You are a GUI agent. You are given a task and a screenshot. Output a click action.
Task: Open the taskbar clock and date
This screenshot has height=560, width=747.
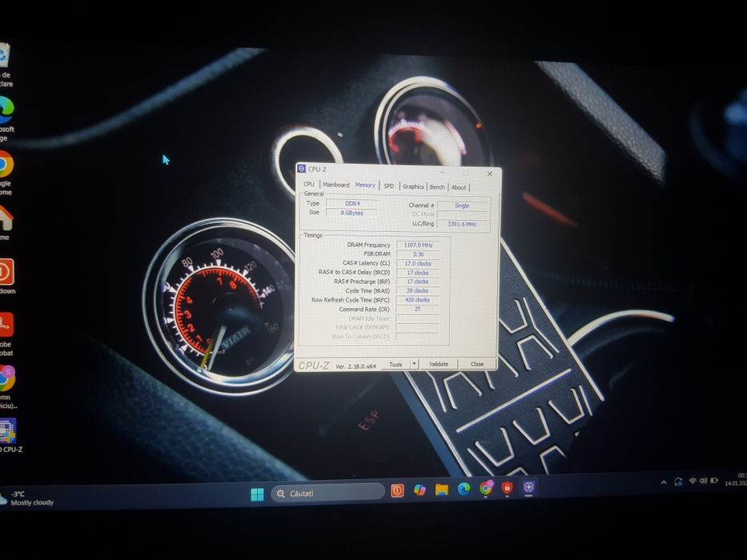pos(736,479)
